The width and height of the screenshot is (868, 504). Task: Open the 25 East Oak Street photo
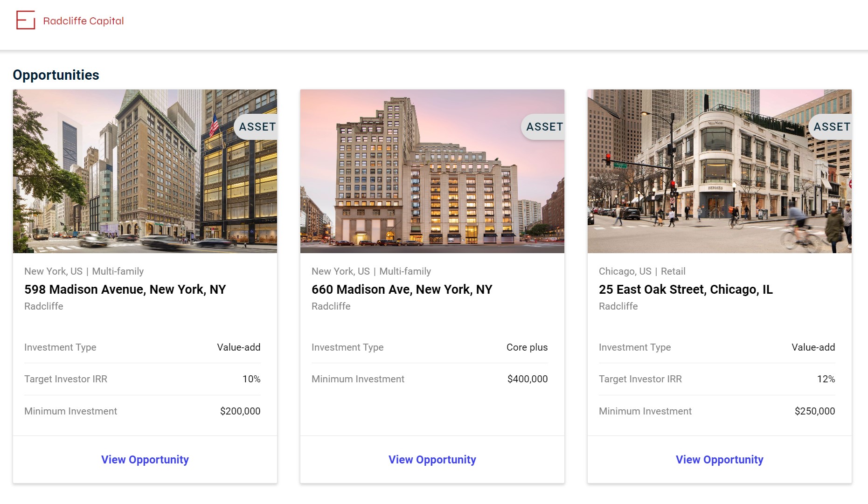[x=719, y=171]
